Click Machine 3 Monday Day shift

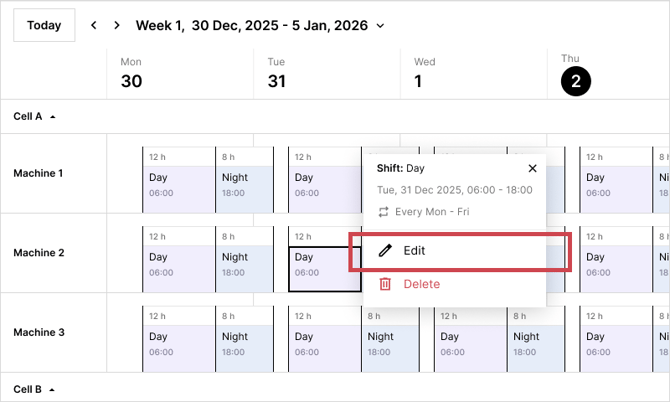(x=179, y=343)
